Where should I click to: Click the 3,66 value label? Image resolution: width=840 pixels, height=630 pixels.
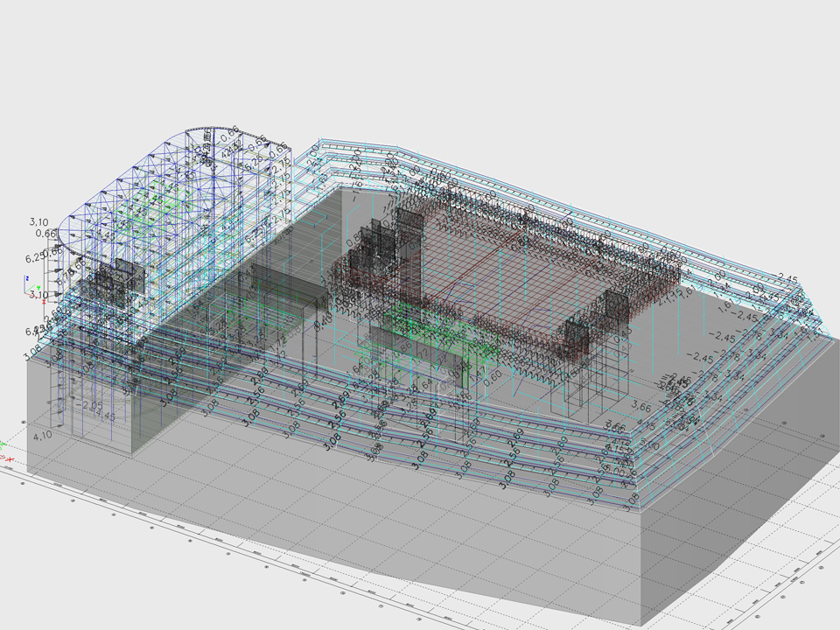tap(640, 407)
